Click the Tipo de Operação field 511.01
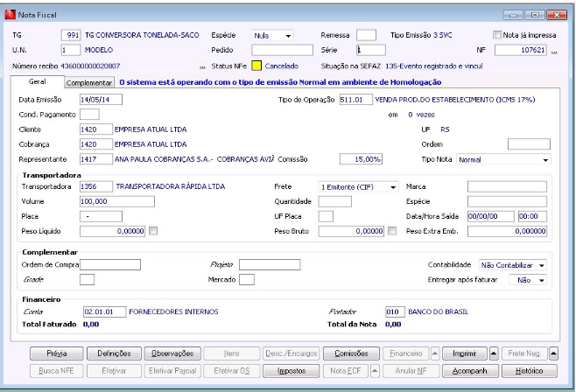The width and height of the screenshot is (576, 392). coord(356,100)
